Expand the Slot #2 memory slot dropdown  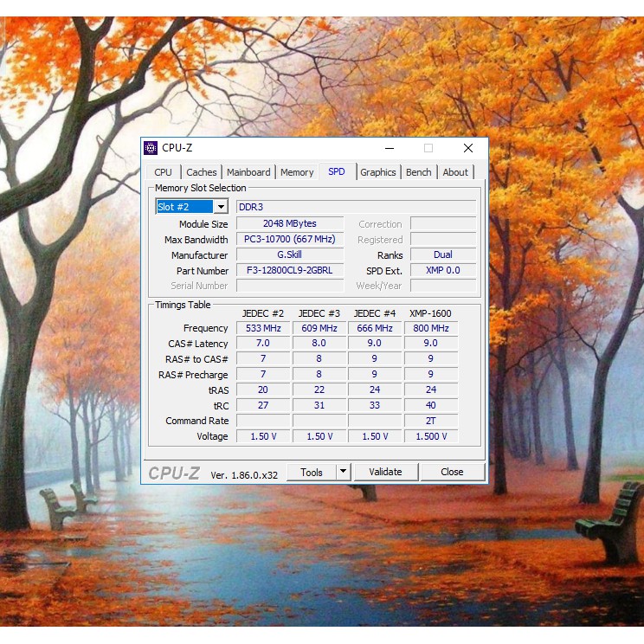[x=221, y=207]
